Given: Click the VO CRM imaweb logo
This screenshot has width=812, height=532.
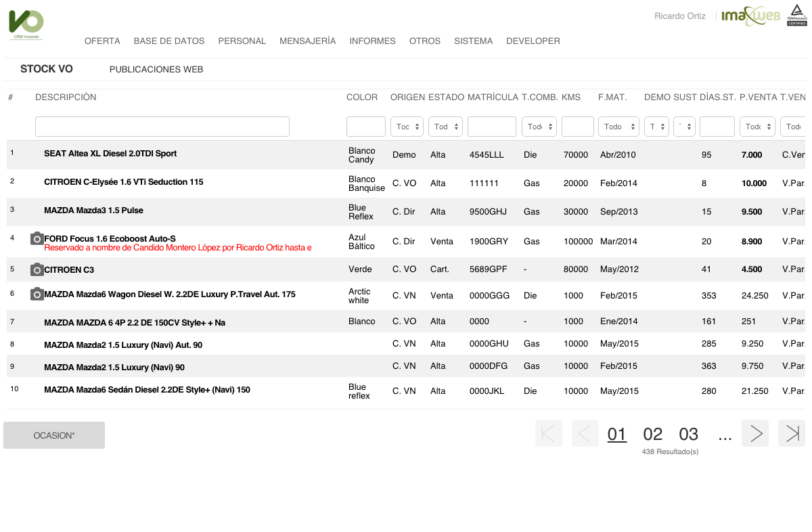Looking at the screenshot, I should (x=26, y=24).
